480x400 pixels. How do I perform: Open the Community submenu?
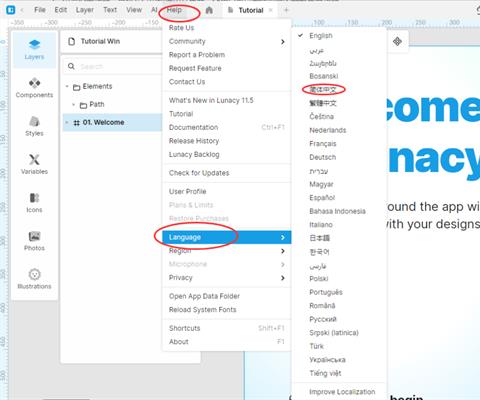(227, 41)
